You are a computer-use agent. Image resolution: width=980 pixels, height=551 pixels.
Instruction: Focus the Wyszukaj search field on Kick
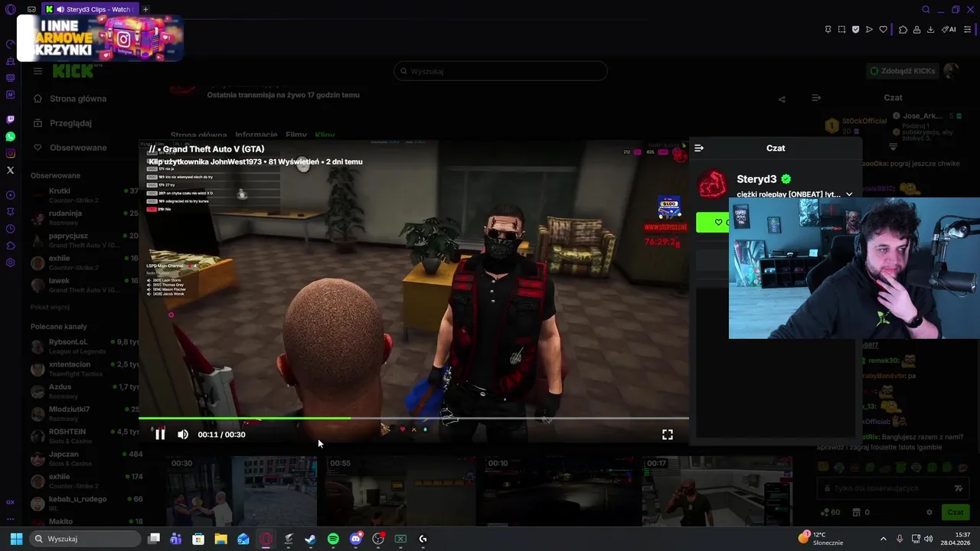point(501,71)
